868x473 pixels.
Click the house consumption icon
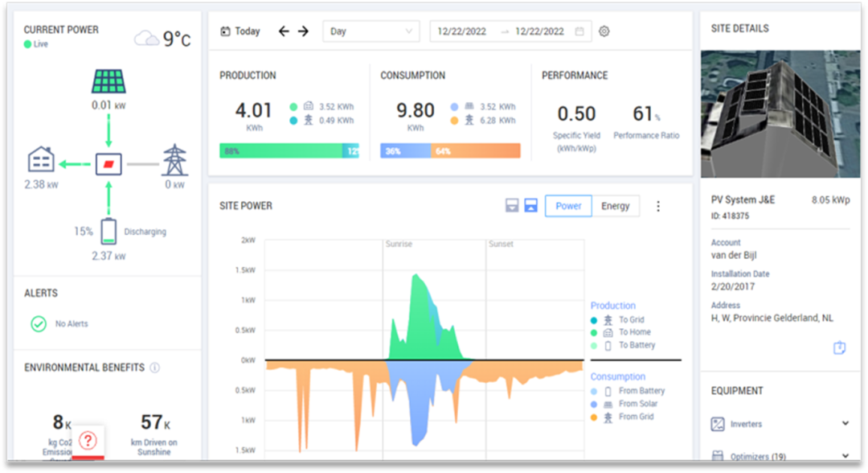[41, 159]
